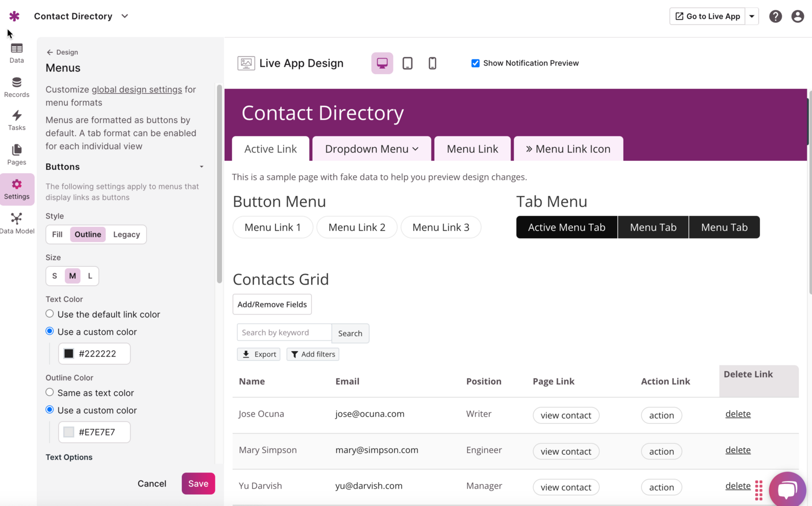Open the help question mark icon

pyautogui.click(x=775, y=16)
